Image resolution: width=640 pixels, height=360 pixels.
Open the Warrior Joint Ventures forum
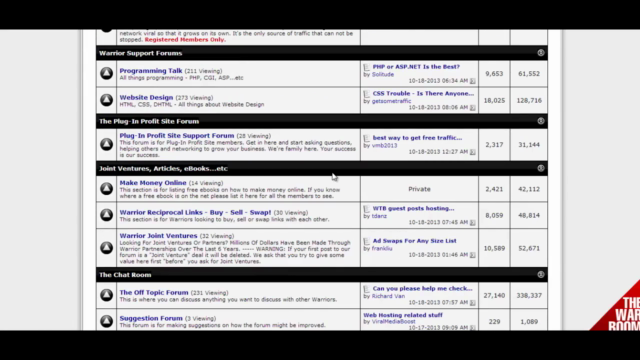(x=158, y=236)
